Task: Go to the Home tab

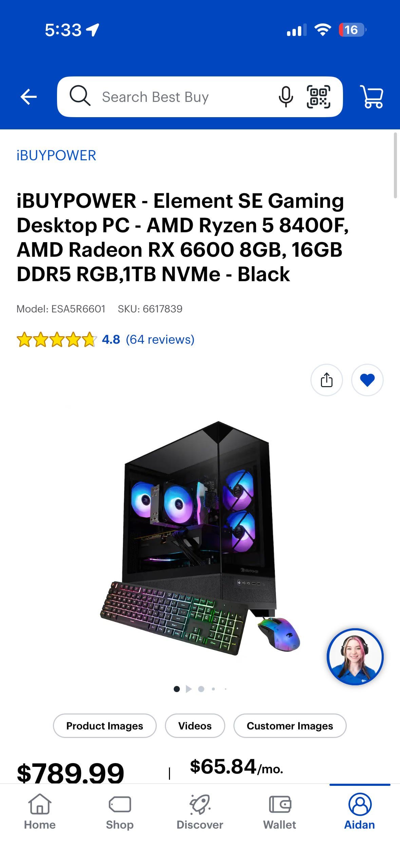Action: [40, 812]
